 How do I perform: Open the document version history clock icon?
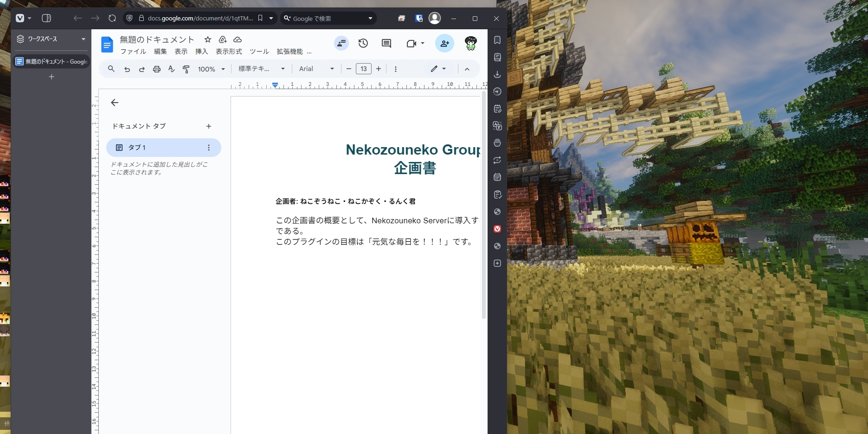tap(363, 43)
